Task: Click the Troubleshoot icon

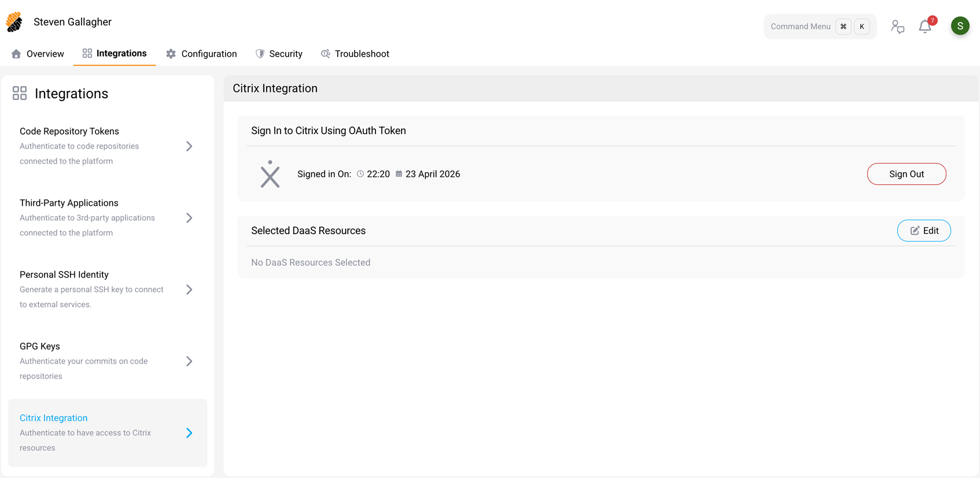Action: click(x=326, y=54)
